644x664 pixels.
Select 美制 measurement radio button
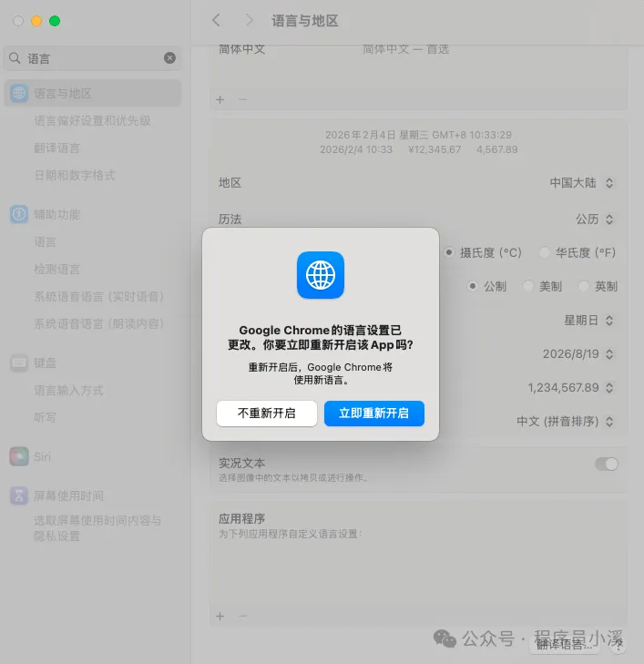(x=528, y=286)
